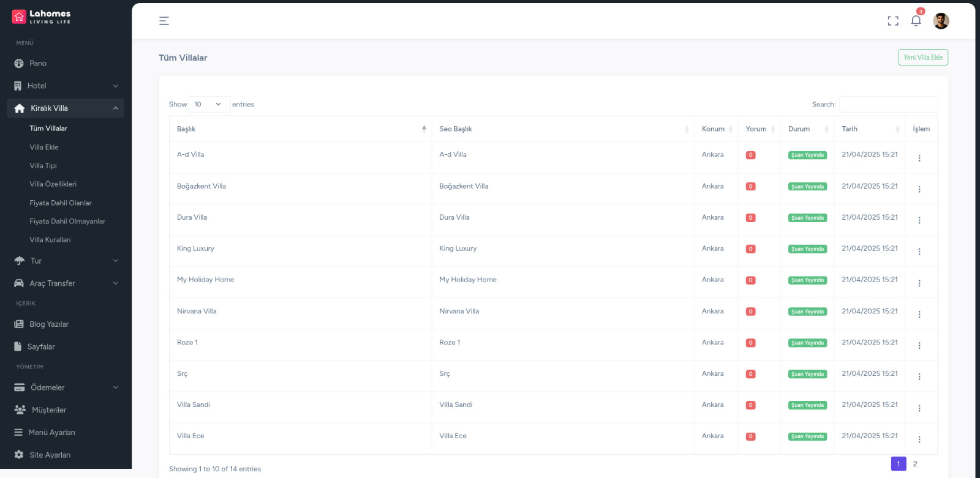Image resolution: width=980 pixels, height=478 pixels.
Task: Click the current page 1 button
Action: click(x=899, y=464)
